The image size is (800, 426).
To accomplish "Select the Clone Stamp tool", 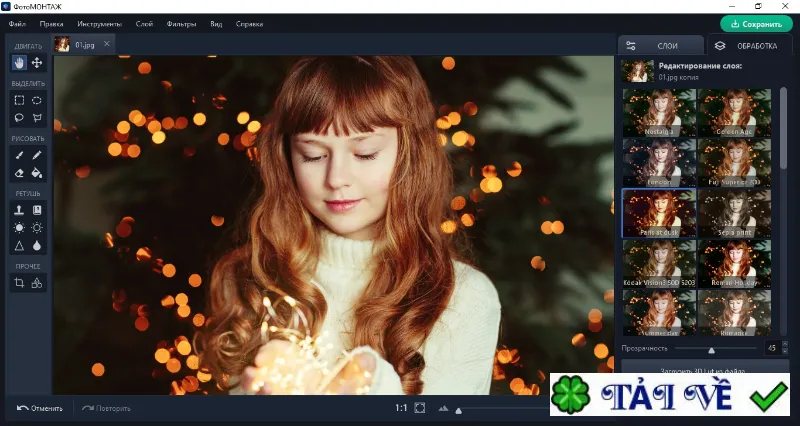I will tap(19, 210).
